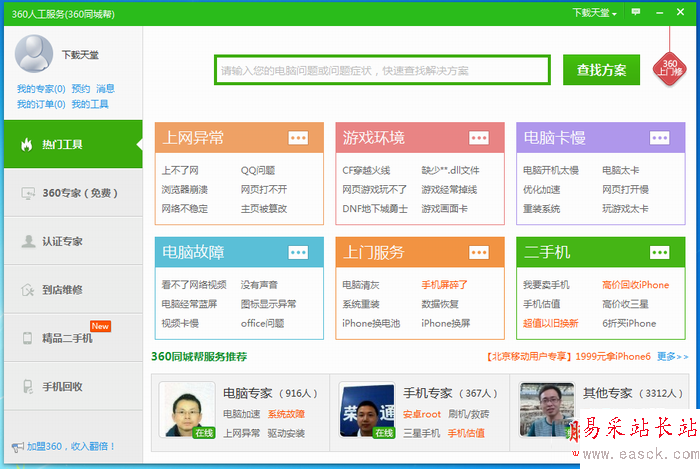Expand more options on the 电脑卡慢 card
The width and height of the screenshot is (700, 469).
coord(660,138)
